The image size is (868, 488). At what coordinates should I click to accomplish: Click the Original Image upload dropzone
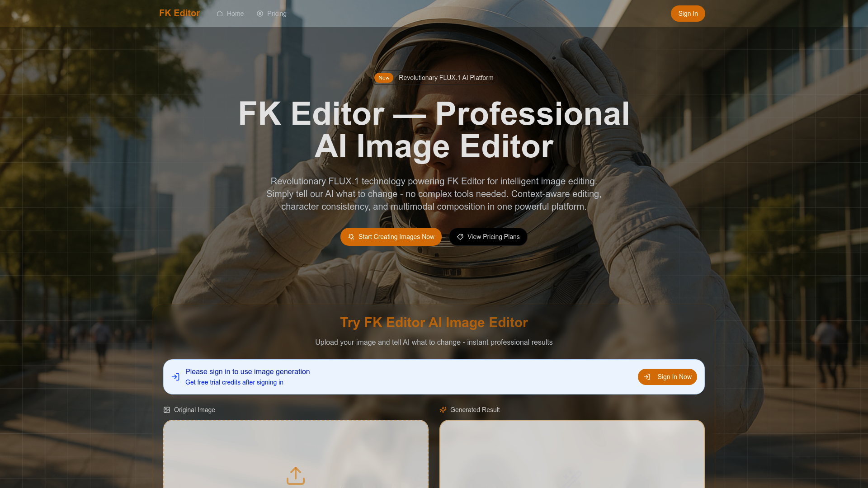click(x=296, y=454)
